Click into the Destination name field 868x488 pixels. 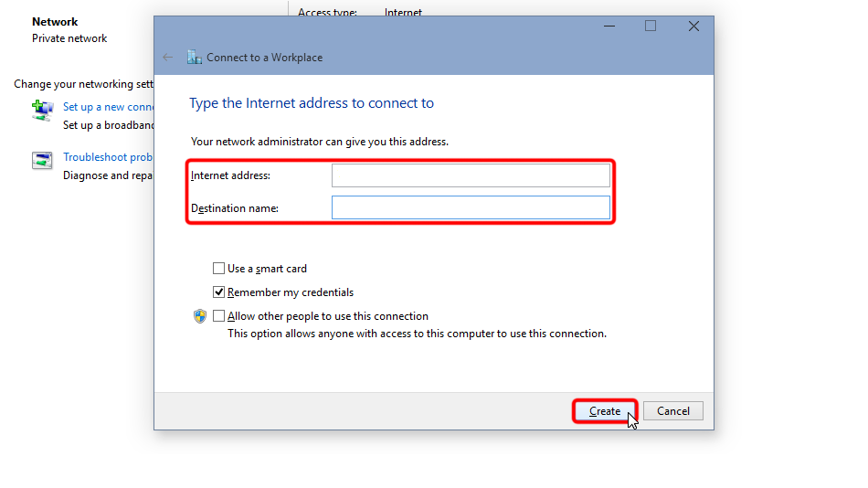470,208
